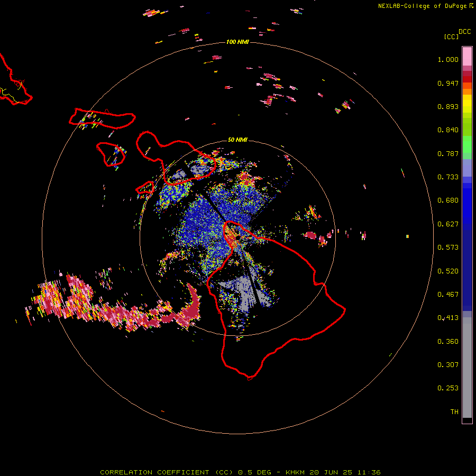476x476 pixels.
Task: Click the DCC legend title
Action: coord(465,32)
